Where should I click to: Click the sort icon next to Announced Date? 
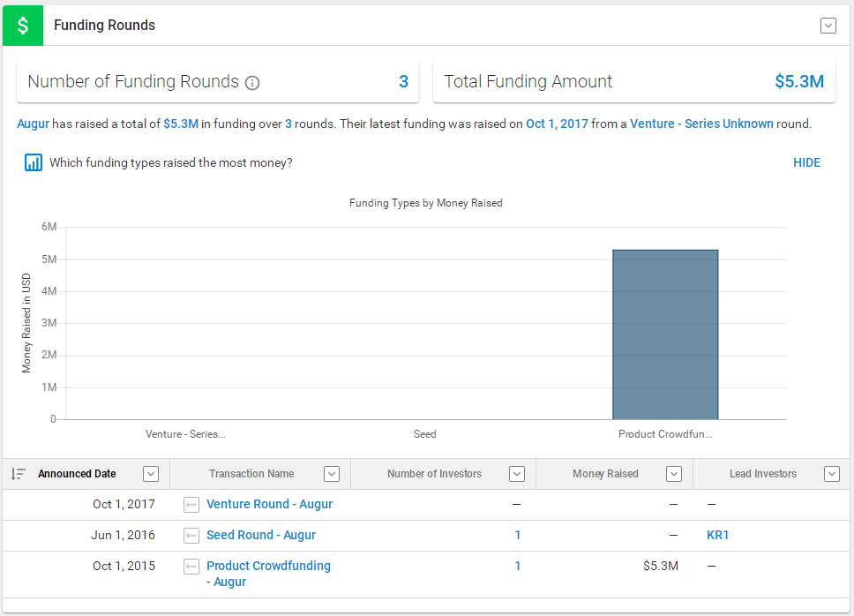(x=19, y=474)
